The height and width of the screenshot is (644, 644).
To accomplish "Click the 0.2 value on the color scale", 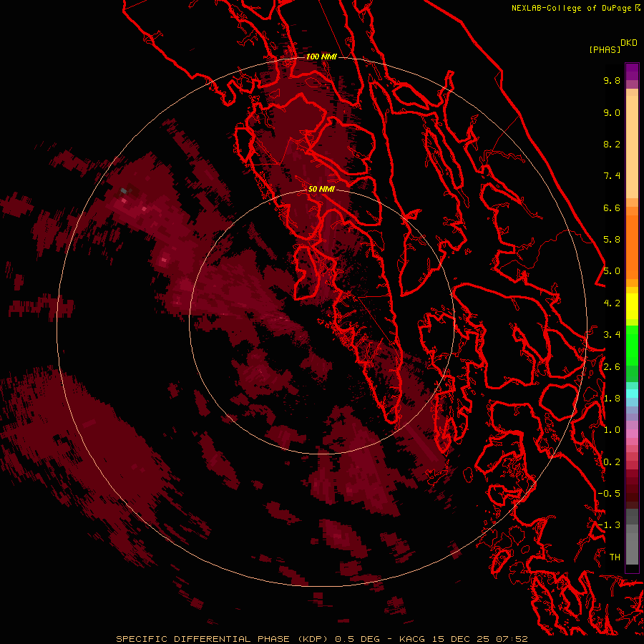I will pyautogui.click(x=612, y=462).
